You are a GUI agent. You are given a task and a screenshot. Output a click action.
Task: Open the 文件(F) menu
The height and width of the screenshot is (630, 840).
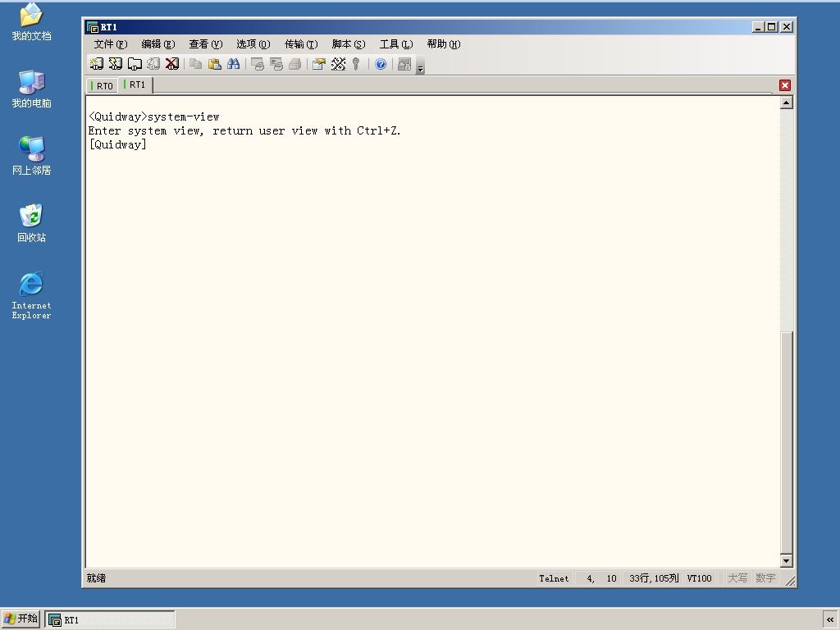point(111,44)
